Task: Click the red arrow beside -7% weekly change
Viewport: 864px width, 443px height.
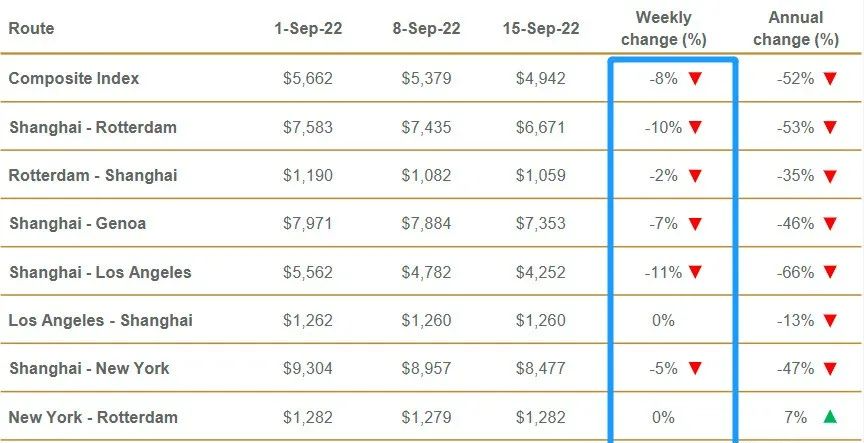Action: tap(695, 224)
